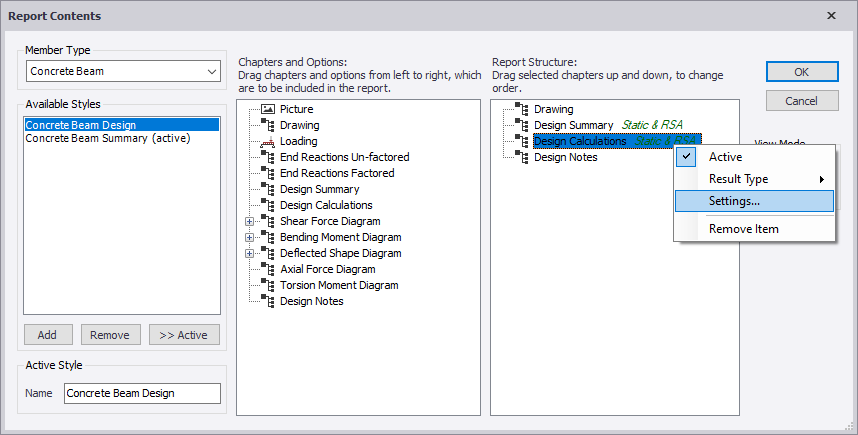This screenshot has height=435, width=858.
Task: Open the Member Type dropdown
Action: pos(211,72)
